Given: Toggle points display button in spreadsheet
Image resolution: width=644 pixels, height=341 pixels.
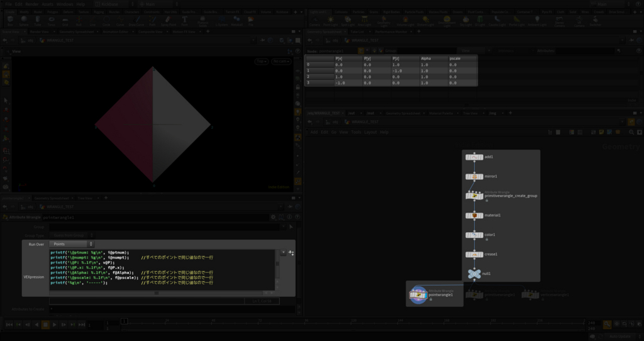Looking at the screenshot, I should click(x=361, y=50).
